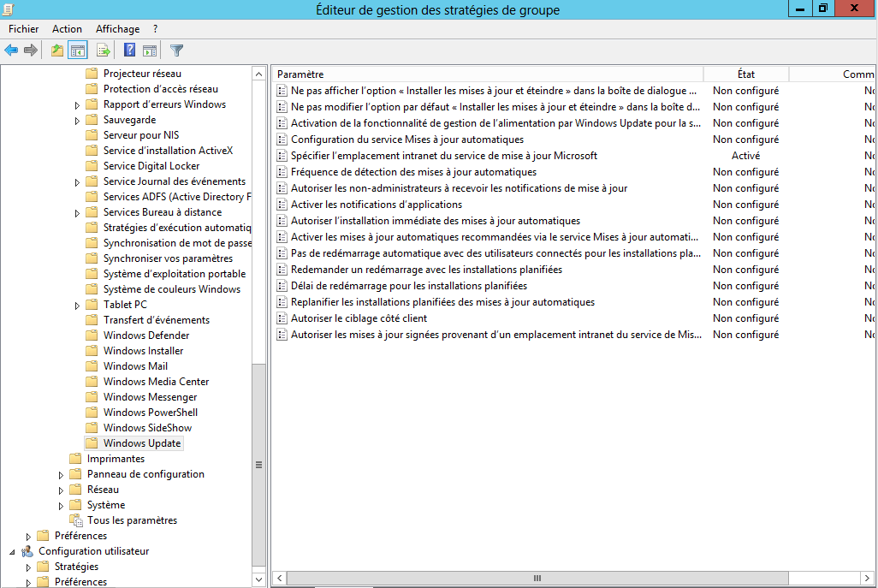Screen dimensions: 878x588
Task: Open the Action menu
Action: point(67,29)
